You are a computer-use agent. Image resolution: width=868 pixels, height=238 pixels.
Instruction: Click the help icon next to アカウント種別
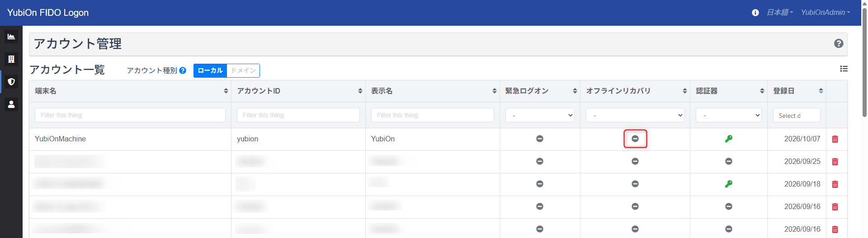pyautogui.click(x=183, y=70)
